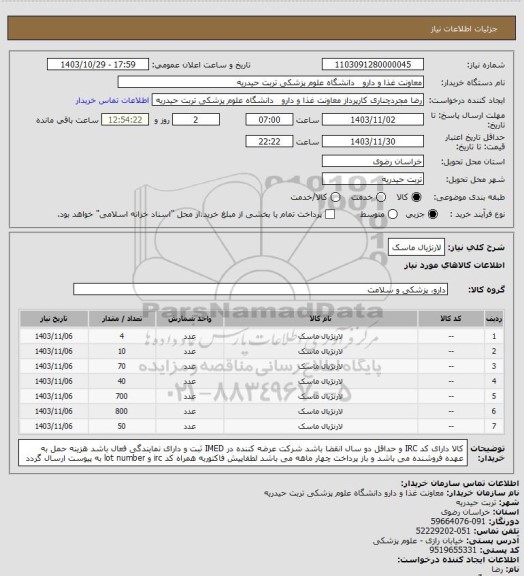Image resolution: width=524 pixels, height=576 pixels.
Task: Click the buyer organization name field
Action: (x=270, y=82)
